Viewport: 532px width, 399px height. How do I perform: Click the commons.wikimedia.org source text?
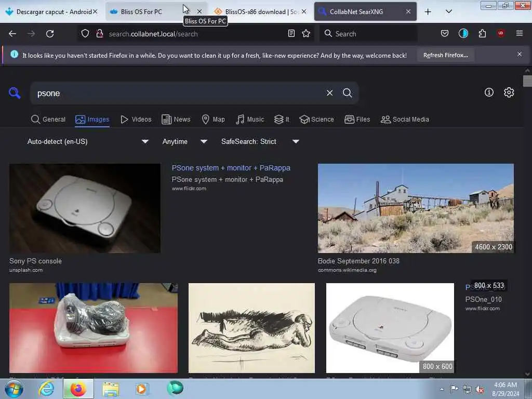347,270
